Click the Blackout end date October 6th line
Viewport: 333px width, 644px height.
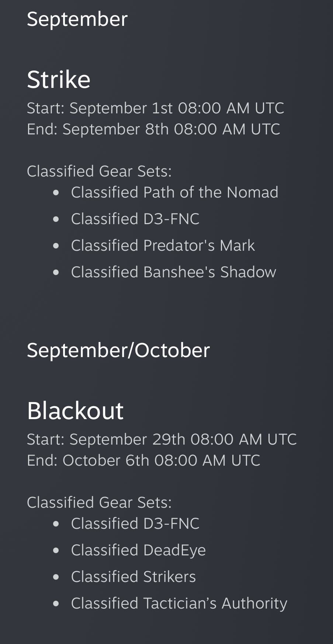coord(143,460)
